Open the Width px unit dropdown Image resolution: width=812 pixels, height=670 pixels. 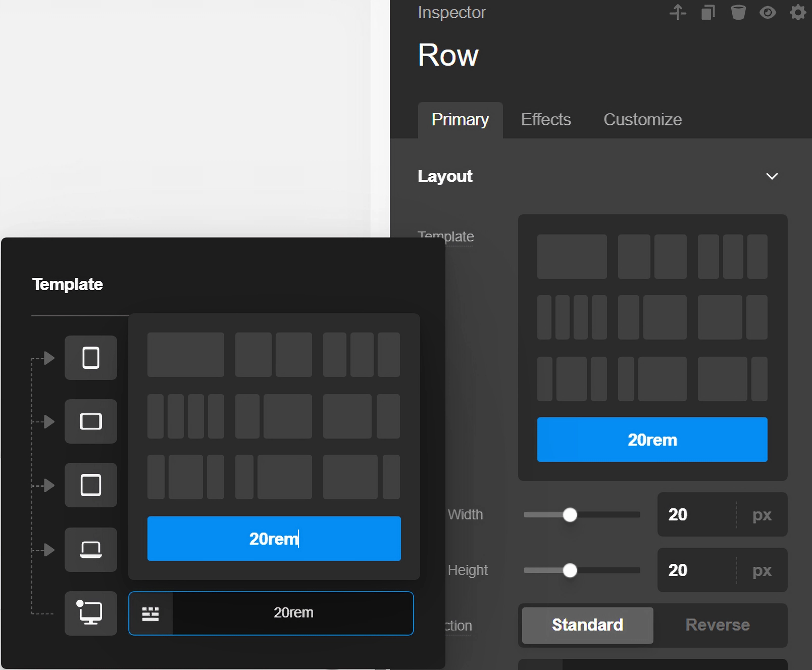point(761,515)
